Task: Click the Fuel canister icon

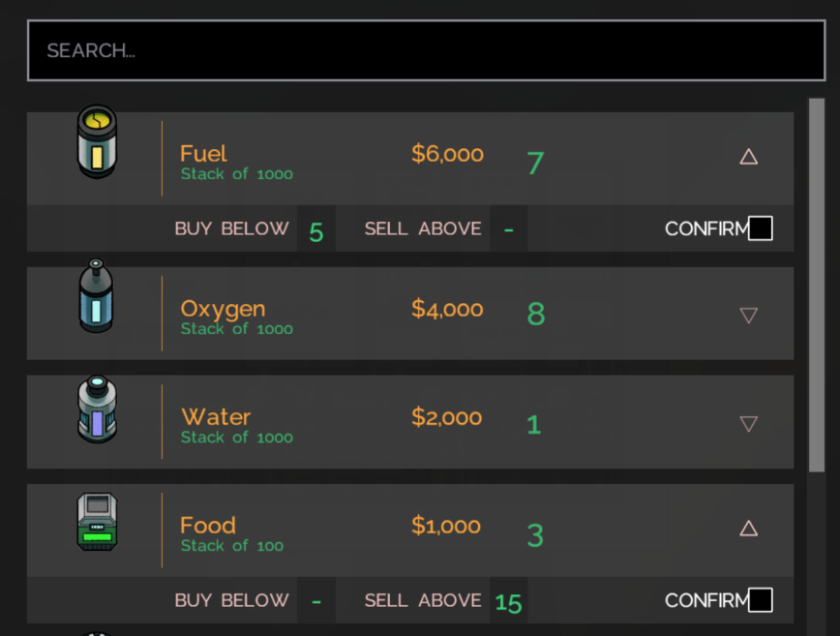Action: point(97,142)
